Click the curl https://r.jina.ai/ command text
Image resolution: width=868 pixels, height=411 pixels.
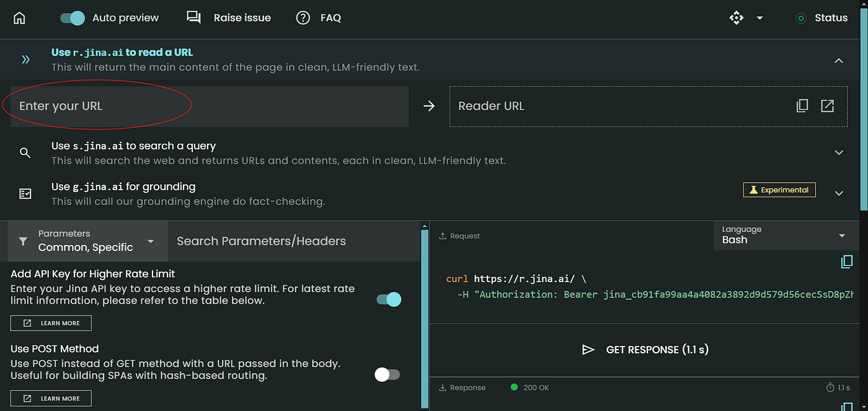tap(516, 279)
